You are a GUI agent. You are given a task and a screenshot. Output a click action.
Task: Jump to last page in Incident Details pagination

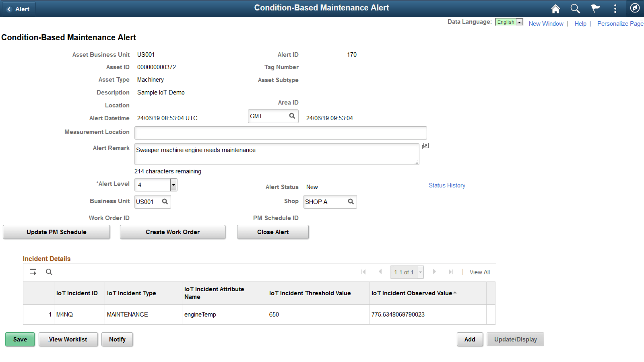(x=450, y=272)
